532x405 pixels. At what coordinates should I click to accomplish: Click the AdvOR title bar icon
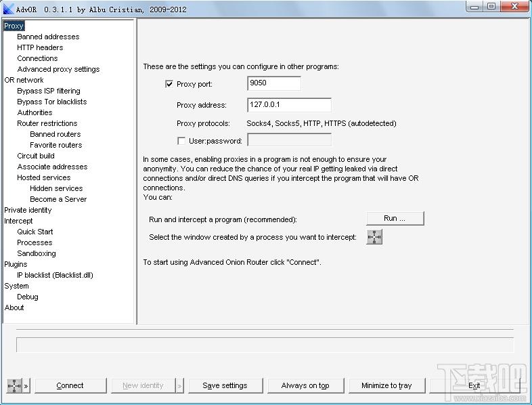8,9
